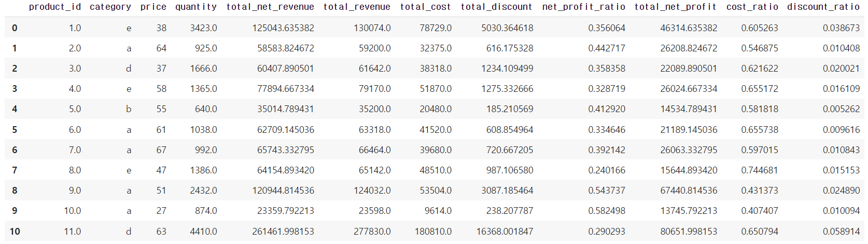Click quantity cell 992.0
868x244 pixels.
tap(206, 150)
